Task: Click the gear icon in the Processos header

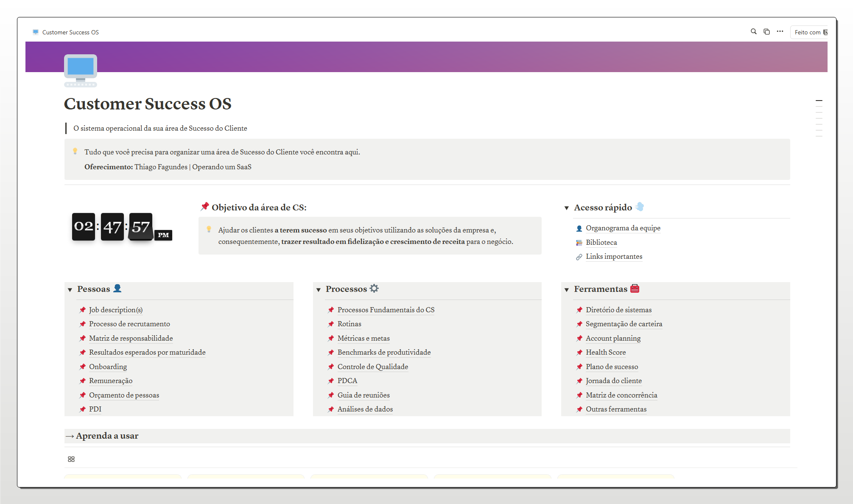Action: (374, 288)
